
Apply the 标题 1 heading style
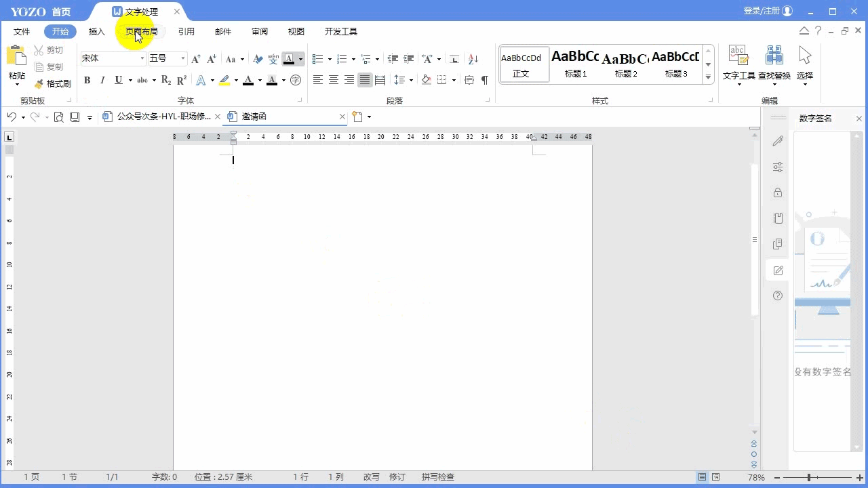click(x=575, y=64)
